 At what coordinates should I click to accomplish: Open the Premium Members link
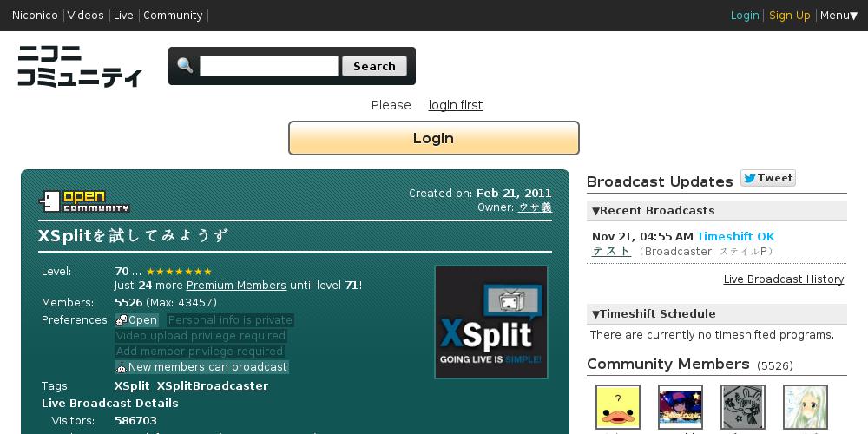click(236, 286)
